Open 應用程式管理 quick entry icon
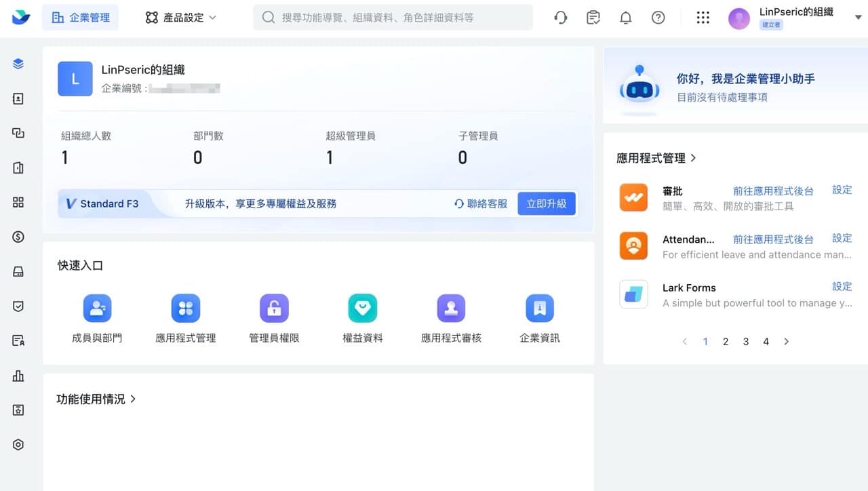Screen dimensions: 868x491 (185, 309)
